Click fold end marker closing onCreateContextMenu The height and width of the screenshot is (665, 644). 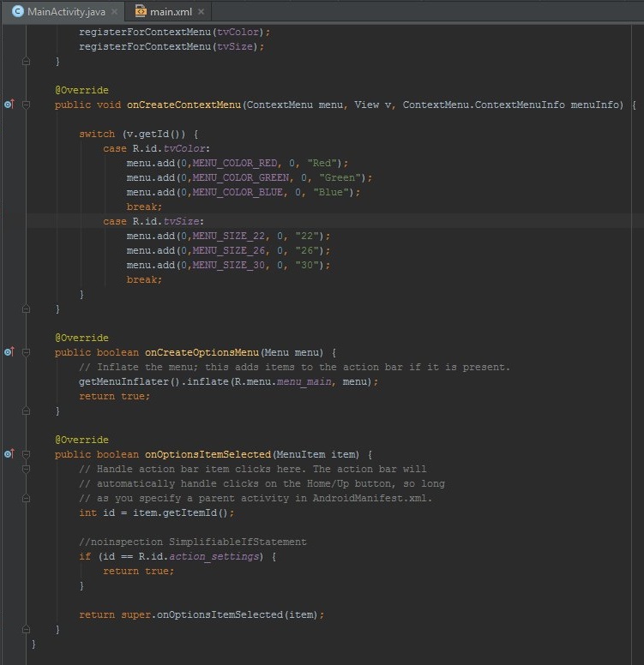coord(26,309)
